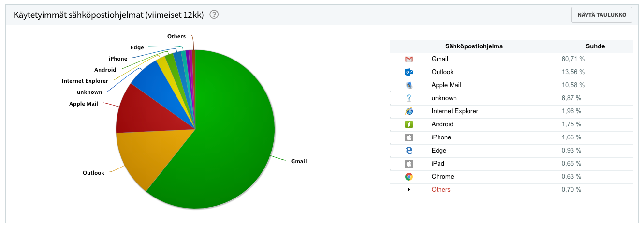Click the Gmail name in table
The height and width of the screenshot is (229, 644).
pos(440,59)
